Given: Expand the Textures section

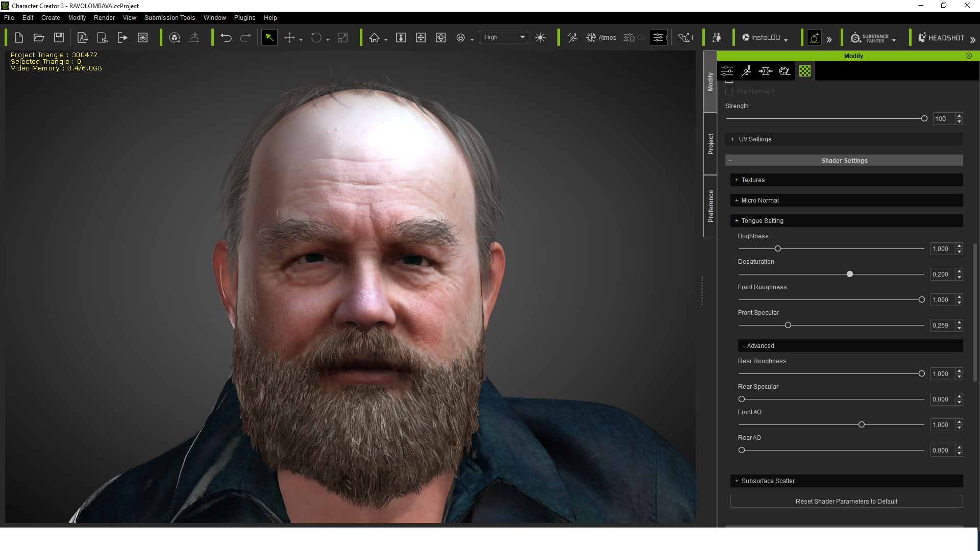Looking at the screenshot, I should [x=847, y=180].
